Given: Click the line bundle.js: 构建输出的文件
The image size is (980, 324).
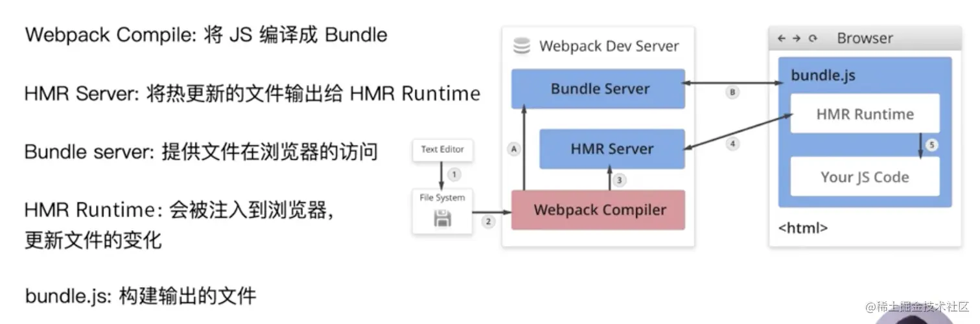Looking at the screenshot, I should click(141, 297).
